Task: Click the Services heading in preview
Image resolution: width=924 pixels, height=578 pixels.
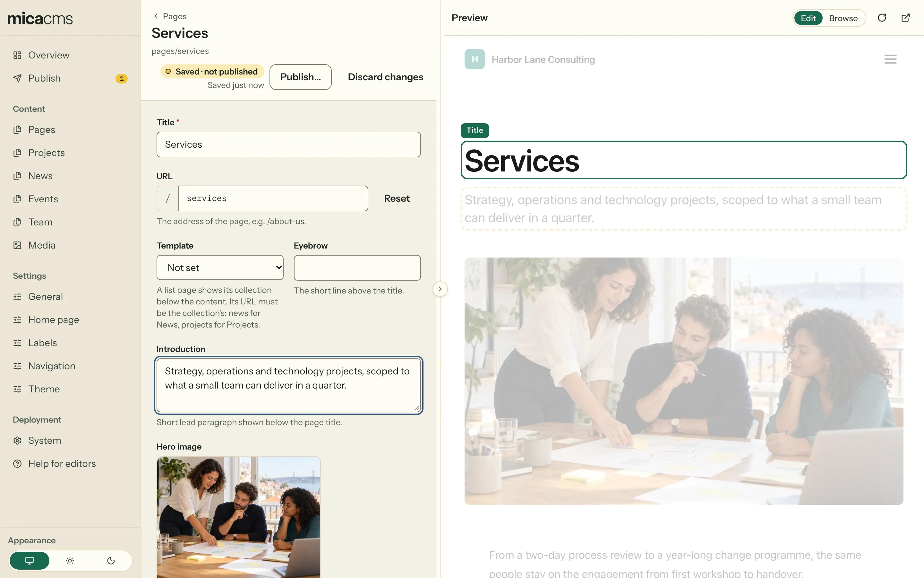Action: point(684,160)
